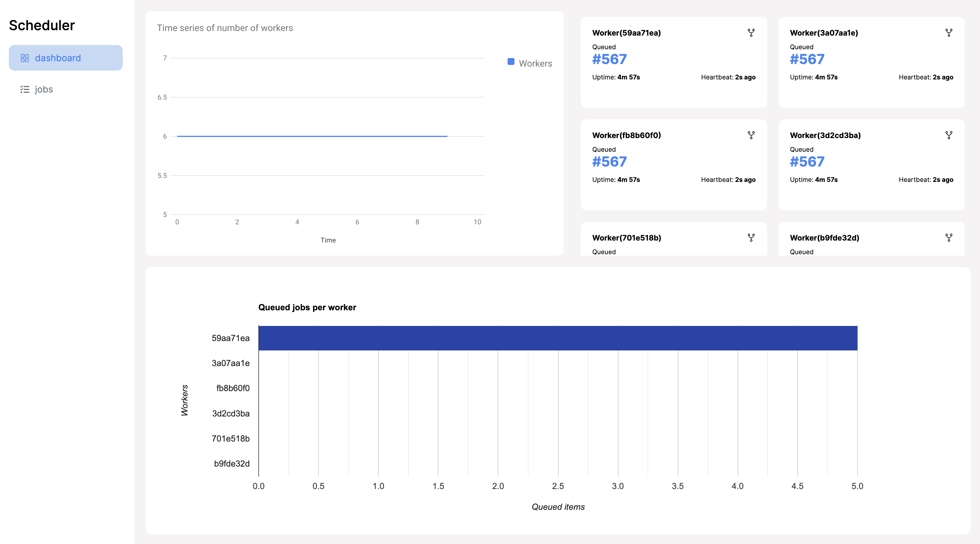
Task: Click fork icon on Worker(b9fde32d) card
Action: click(948, 238)
